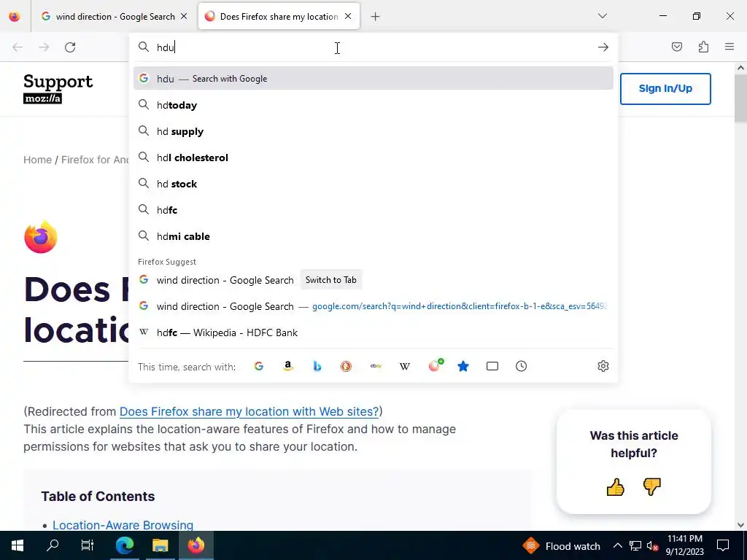Open search settings gear icon

(603, 366)
